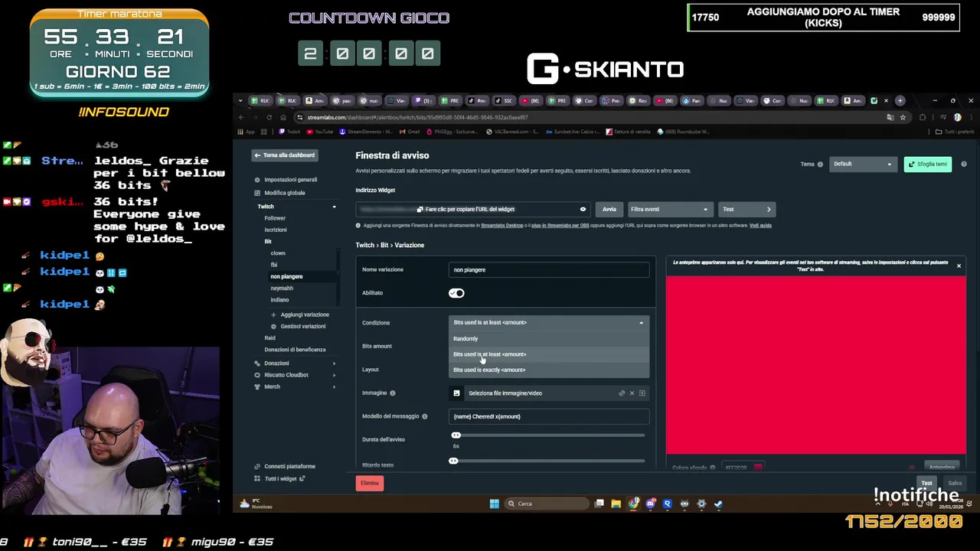Click the Vedi guida link
This screenshot has width=980, height=551.
(x=760, y=226)
